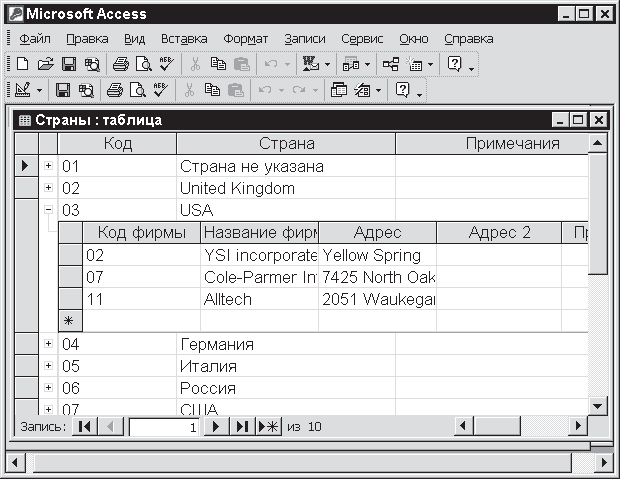The height and width of the screenshot is (479, 620).
Task: Click the Страна column header
Action: [286, 144]
